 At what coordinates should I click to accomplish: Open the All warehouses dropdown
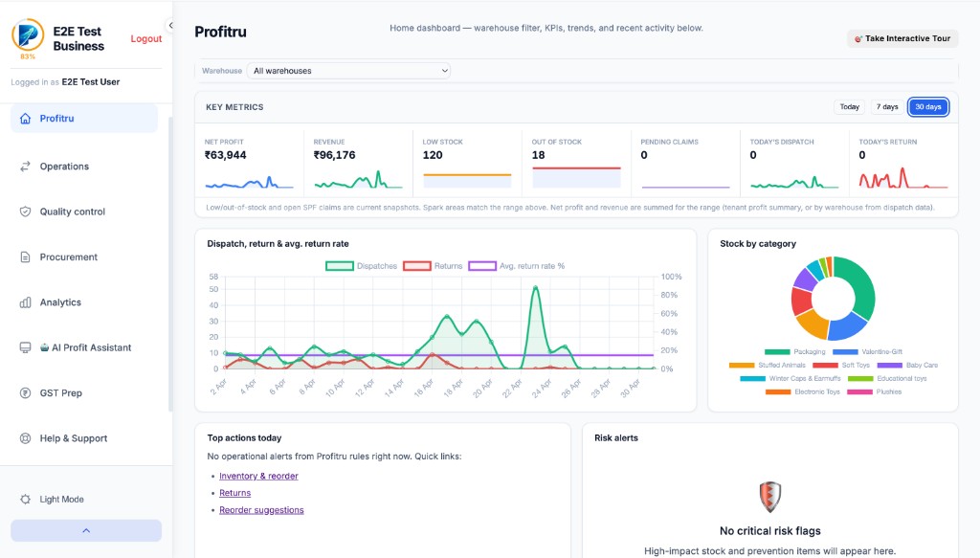click(348, 71)
